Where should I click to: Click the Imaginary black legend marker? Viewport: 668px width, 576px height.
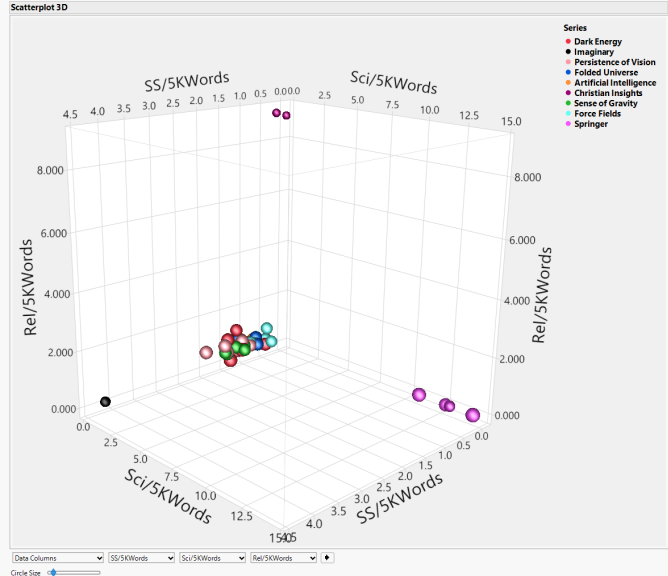click(x=568, y=52)
